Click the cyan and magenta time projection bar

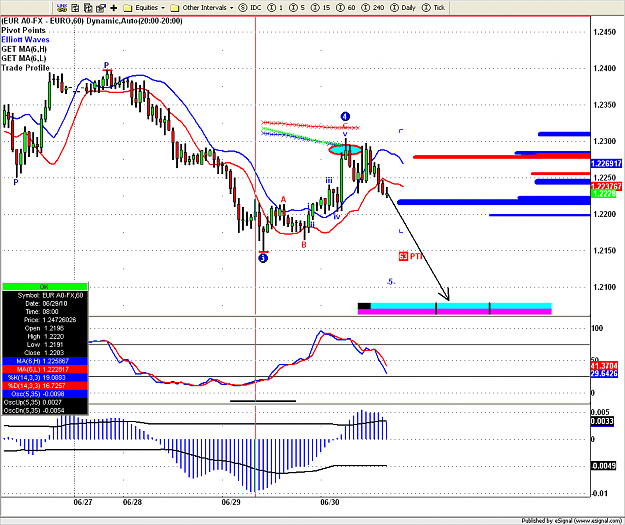pos(455,309)
